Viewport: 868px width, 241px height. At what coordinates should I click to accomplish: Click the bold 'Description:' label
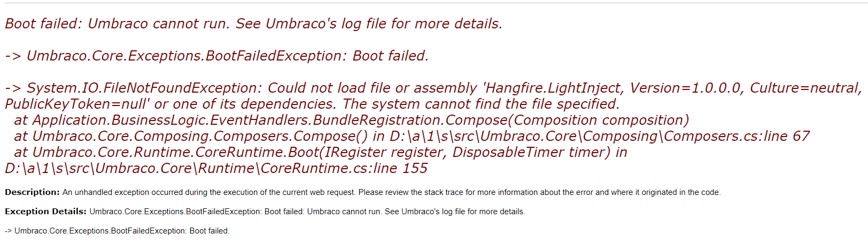pos(32,192)
